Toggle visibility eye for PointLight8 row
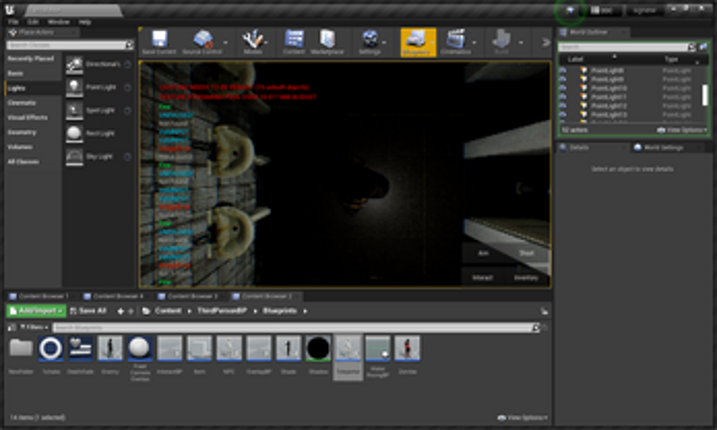Viewport: 717px width, 430px height. pyautogui.click(x=563, y=70)
